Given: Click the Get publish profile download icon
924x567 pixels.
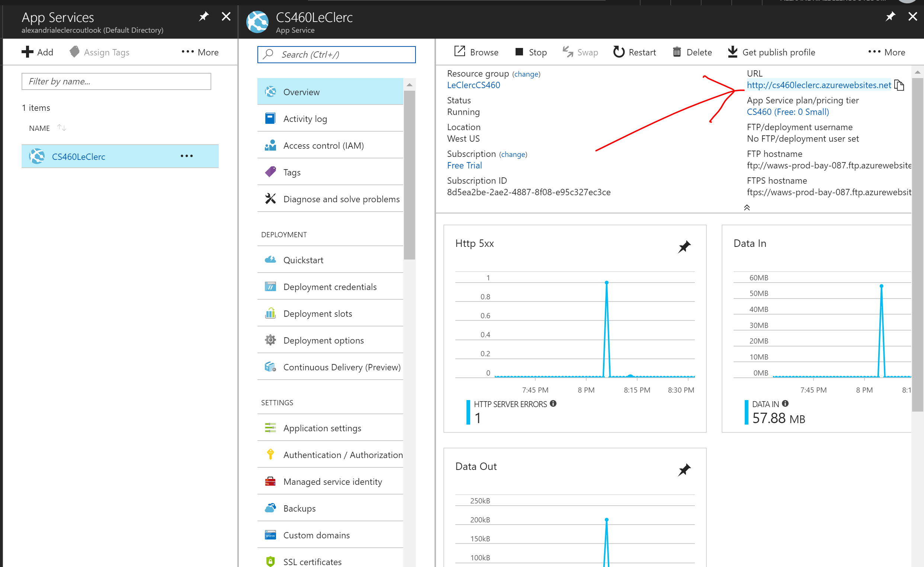Looking at the screenshot, I should [732, 52].
